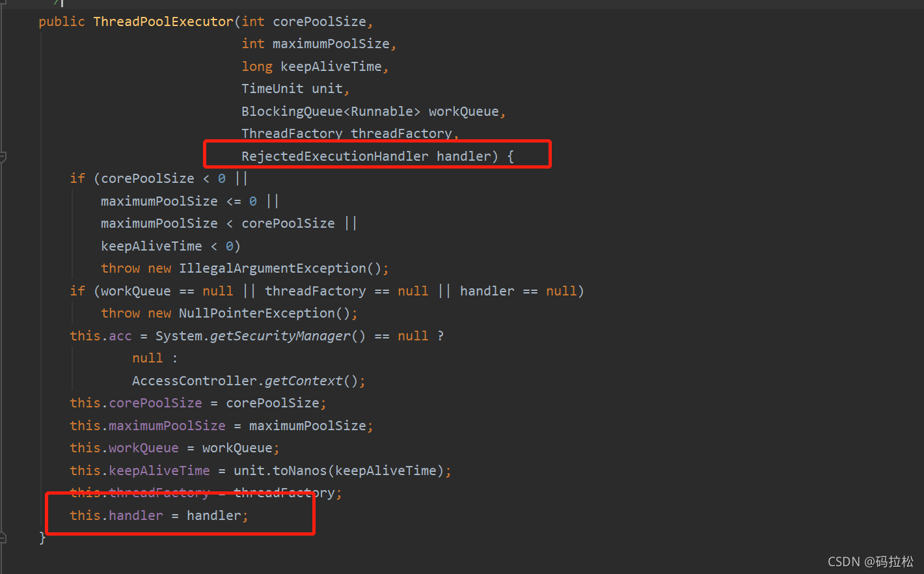Click the 'public' keyword
Image resolution: width=924 pixels, height=574 pixels.
(62, 21)
